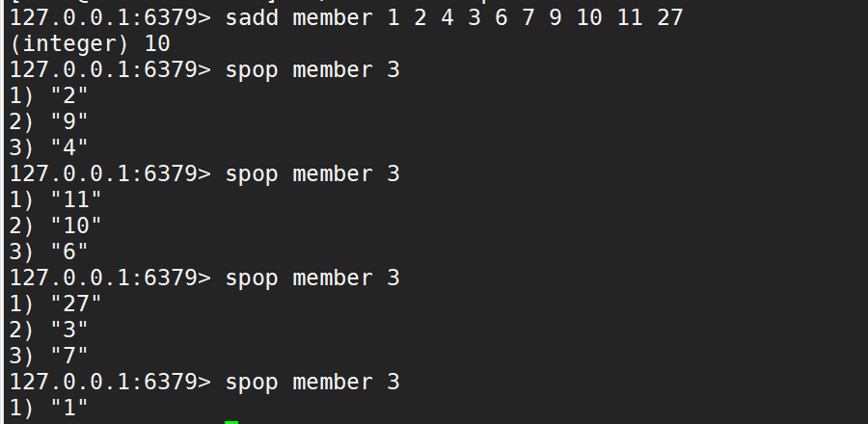This screenshot has width=868, height=424.
Task: Click the final output value "1"
Action: pyautogui.click(x=69, y=408)
